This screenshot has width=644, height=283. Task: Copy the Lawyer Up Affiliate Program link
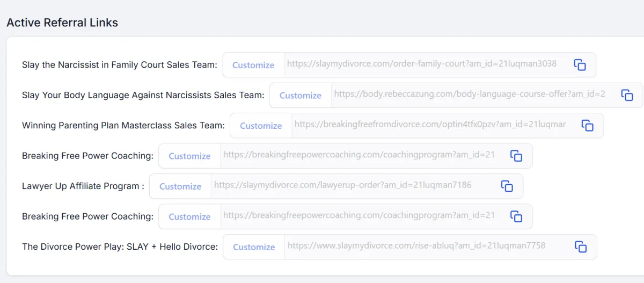507,186
